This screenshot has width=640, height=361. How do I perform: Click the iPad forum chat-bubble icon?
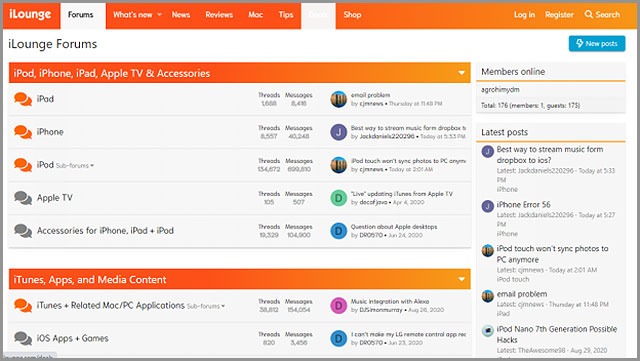coord(23,99)
